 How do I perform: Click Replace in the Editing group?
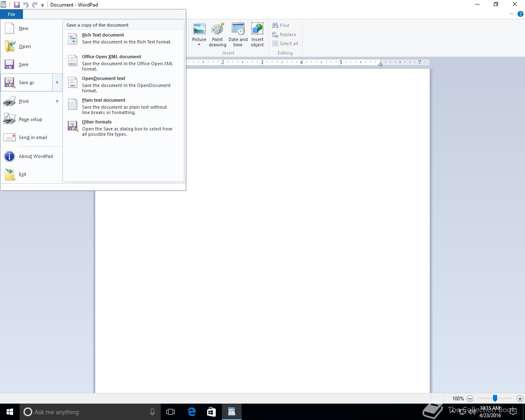tap(284, 34)
